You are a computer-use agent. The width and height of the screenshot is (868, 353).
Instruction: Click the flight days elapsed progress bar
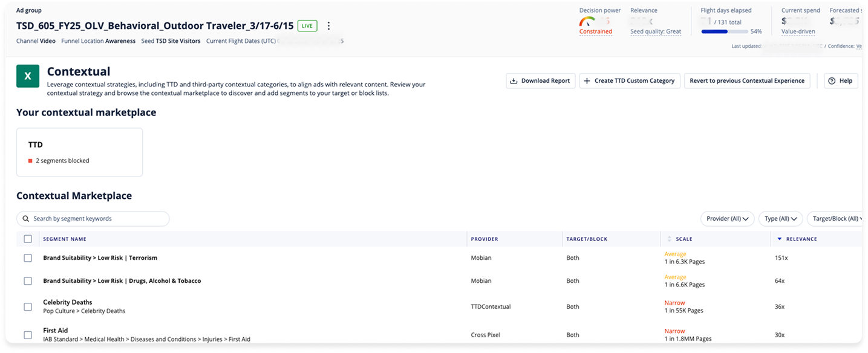click(723, 31)
